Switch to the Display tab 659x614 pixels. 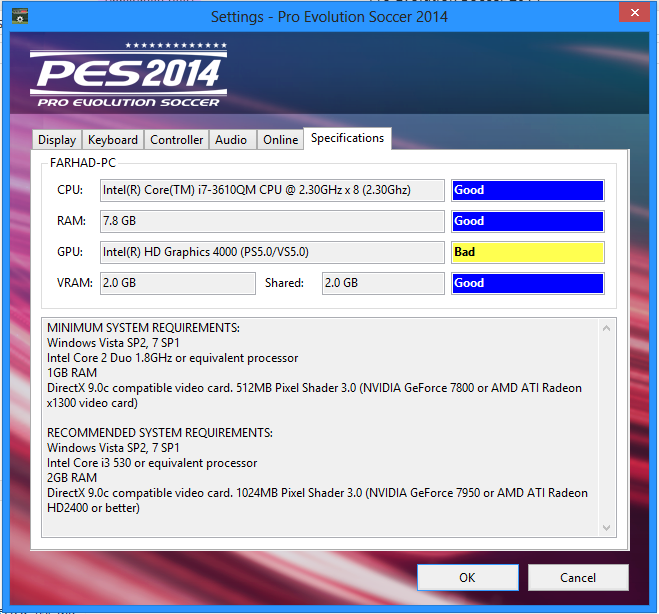coord(57,140)
